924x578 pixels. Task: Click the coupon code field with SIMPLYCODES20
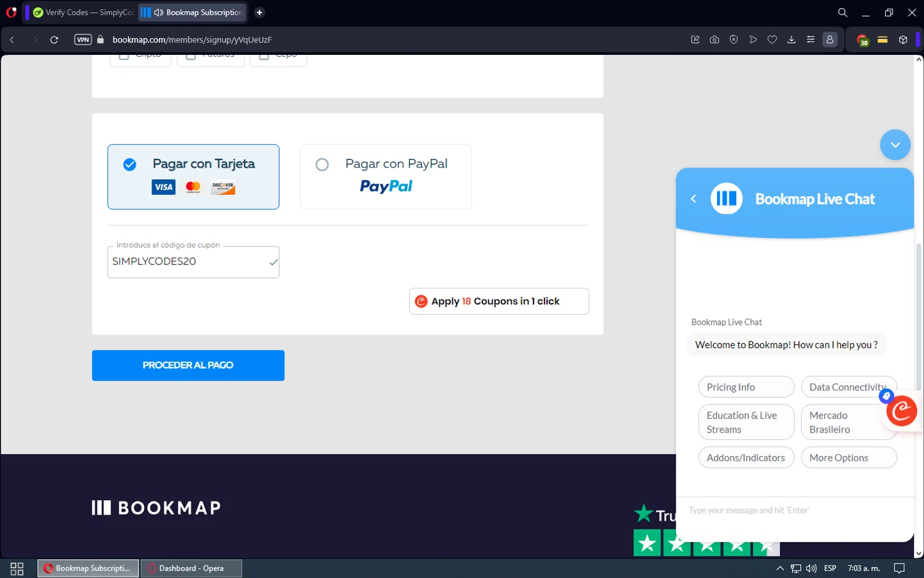[193, 262]
